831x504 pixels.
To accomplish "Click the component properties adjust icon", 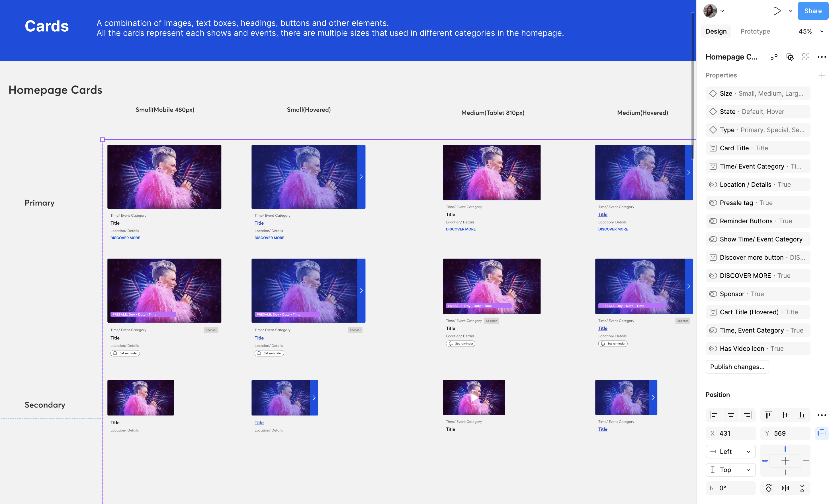I will (774, 57).
